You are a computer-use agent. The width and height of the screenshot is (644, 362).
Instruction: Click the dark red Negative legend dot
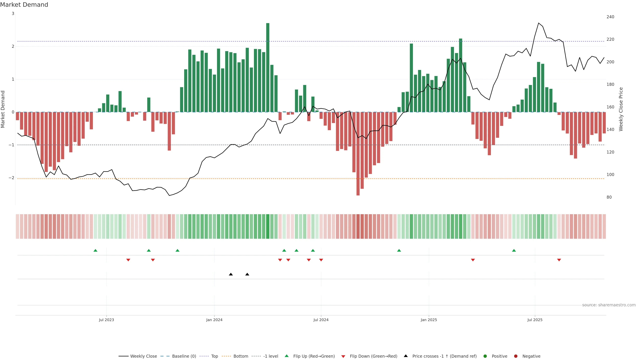click(516, 356)
